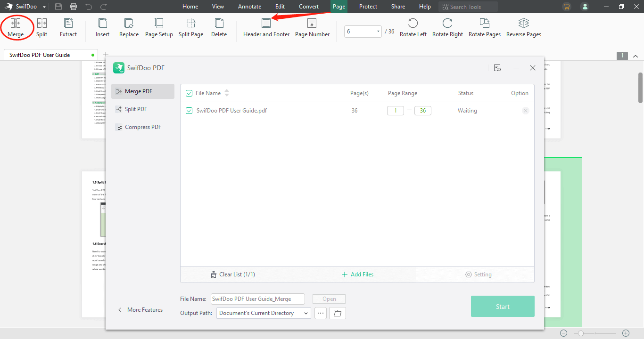Open the Convert tab

(309, 7)
